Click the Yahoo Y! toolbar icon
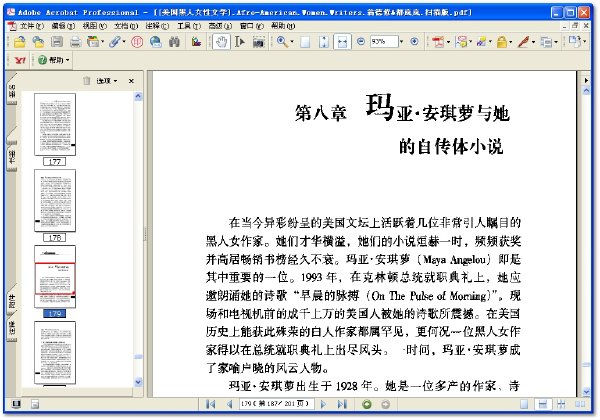 point(21,61)
